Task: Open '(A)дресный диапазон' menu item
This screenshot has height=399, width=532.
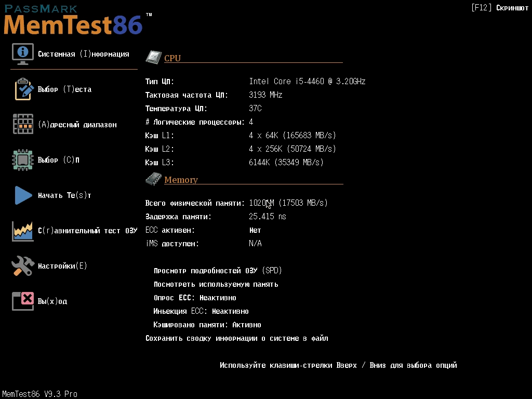Action: (77, 125)
